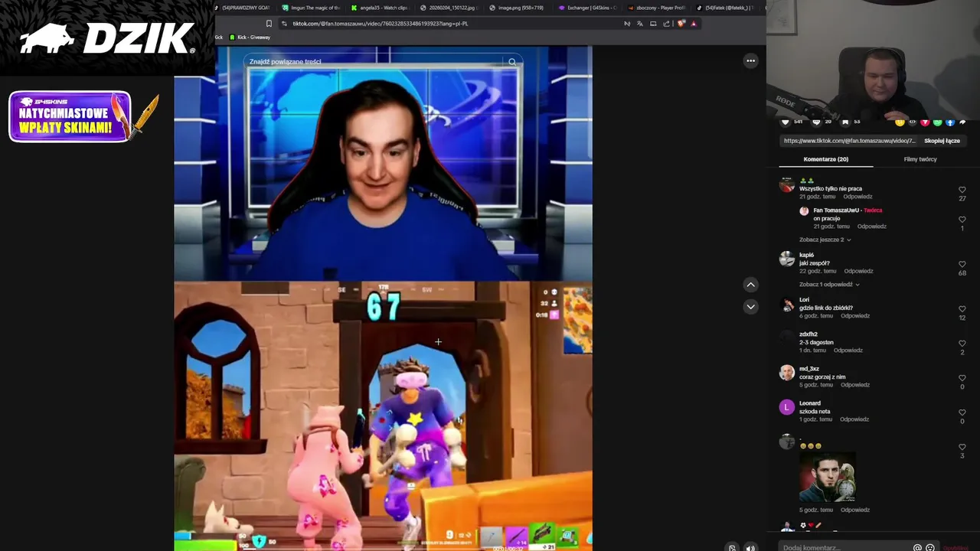The image size is (980, 551).
Task: Click the picture-in-picture icon beside volume
Action: pyautogui.click(x=732, y=548)
